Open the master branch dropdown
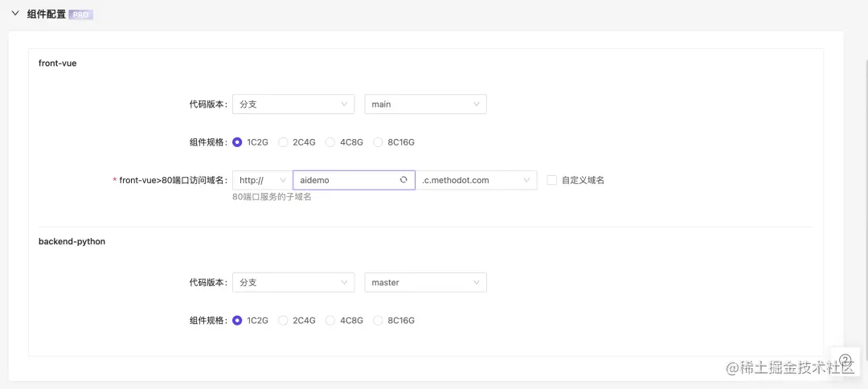Screen dimensions: 868x389 coord(425,283)
